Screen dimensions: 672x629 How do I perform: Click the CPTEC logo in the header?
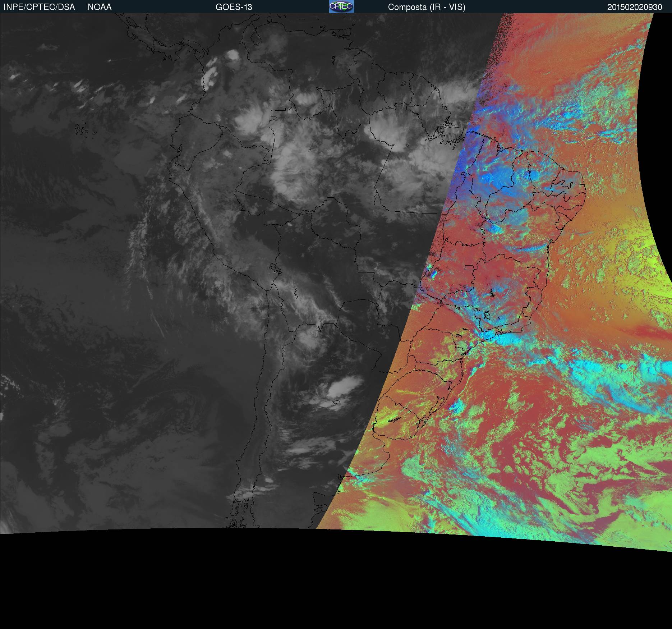341,6
